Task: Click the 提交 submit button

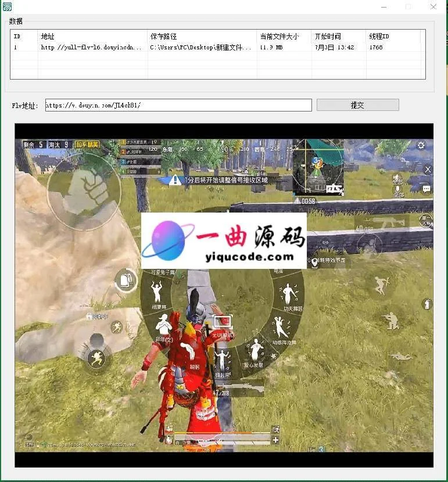Action: pyautogui.click(x=357, y=105)
